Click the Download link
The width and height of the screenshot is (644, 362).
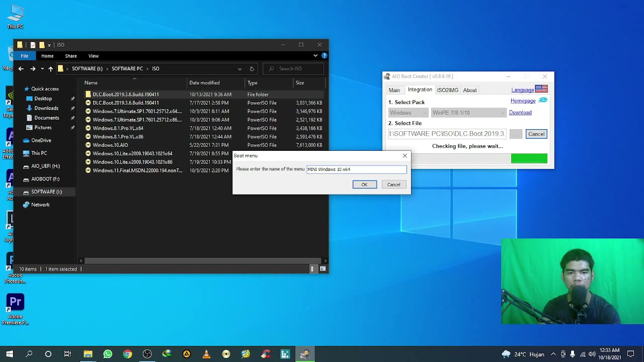520,112
